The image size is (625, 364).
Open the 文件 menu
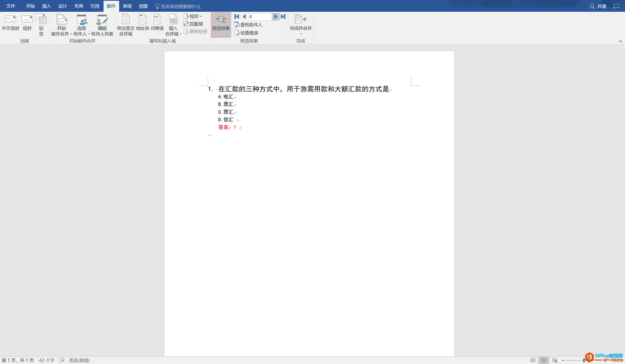point(10,6)
